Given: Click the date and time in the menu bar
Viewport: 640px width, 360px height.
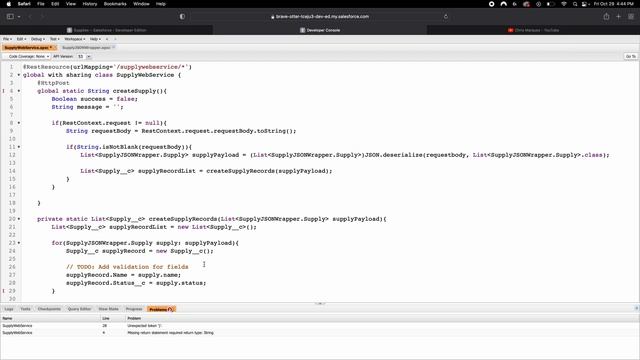Looking at the screenshot, I should click(x=613, y=4).
